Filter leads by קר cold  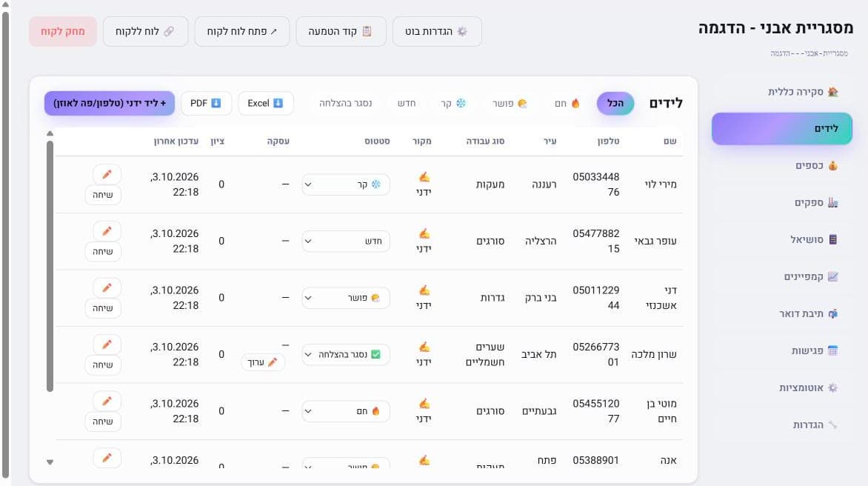[x=453, y=104]
